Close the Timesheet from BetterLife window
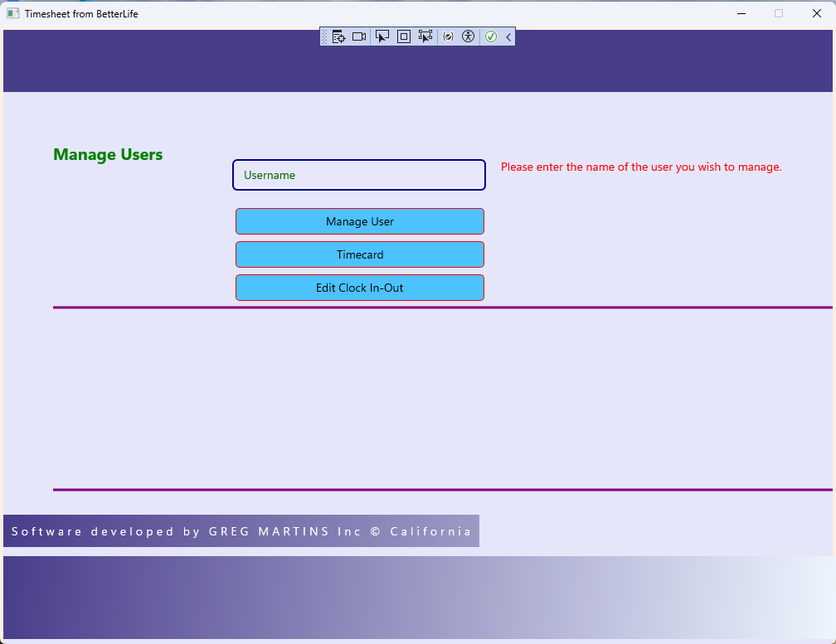The height and width of the screenshot is (644, 836). click(816, 13)
